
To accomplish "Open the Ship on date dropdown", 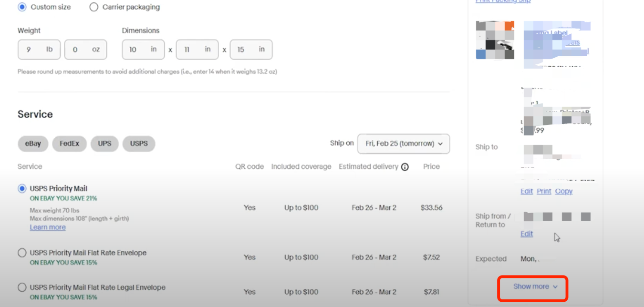I will point(404,143).
